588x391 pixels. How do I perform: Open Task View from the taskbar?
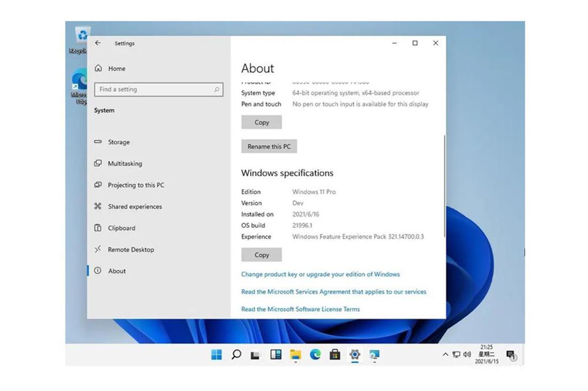256,355
